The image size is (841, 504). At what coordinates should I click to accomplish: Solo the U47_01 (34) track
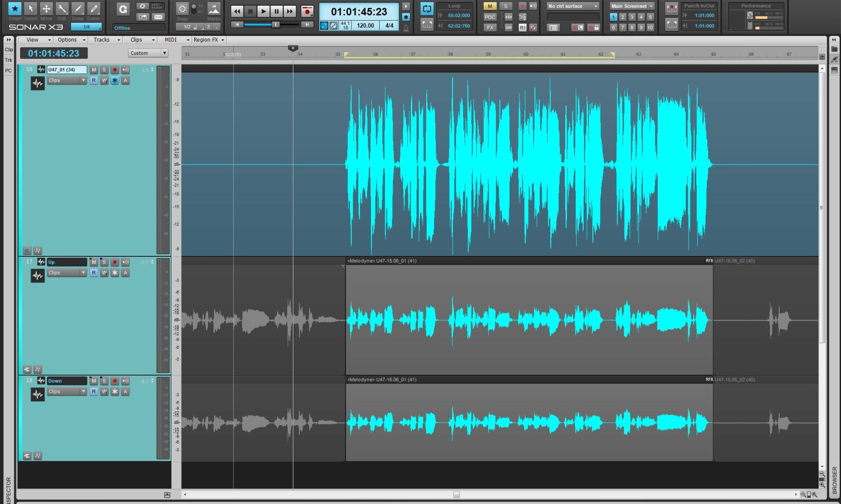tap(104, 70)
